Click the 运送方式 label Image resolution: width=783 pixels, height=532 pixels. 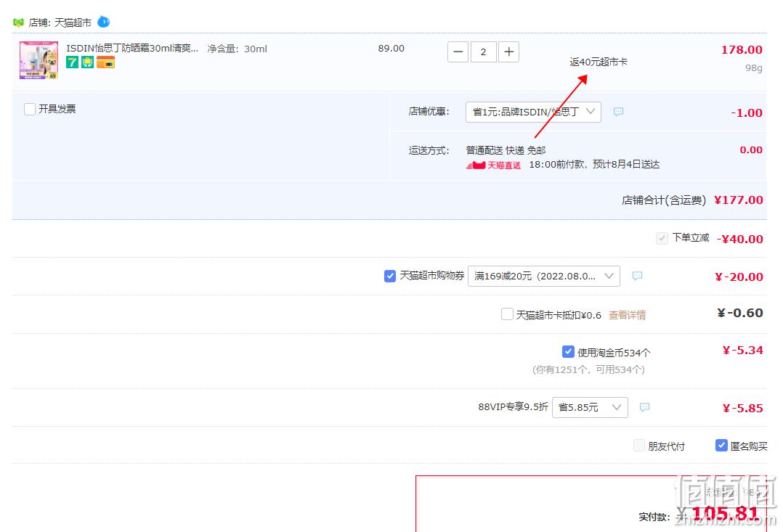point(429,150)
